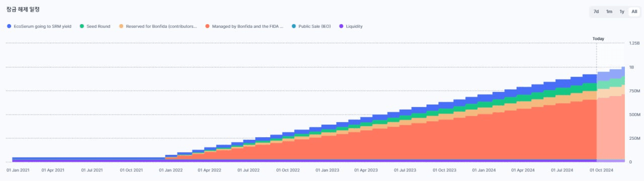The image size is (644, 183).
Task: Switch to the 1m time range
Action: (x=609, y=12)
